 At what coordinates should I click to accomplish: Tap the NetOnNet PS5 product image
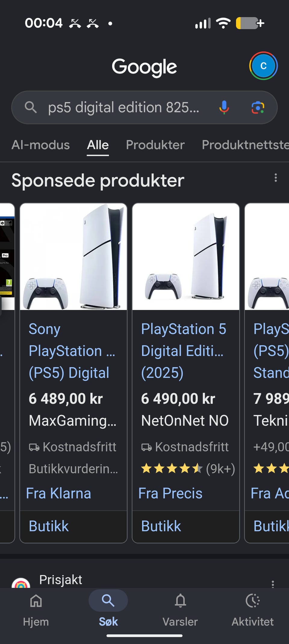tap(186, 256)
